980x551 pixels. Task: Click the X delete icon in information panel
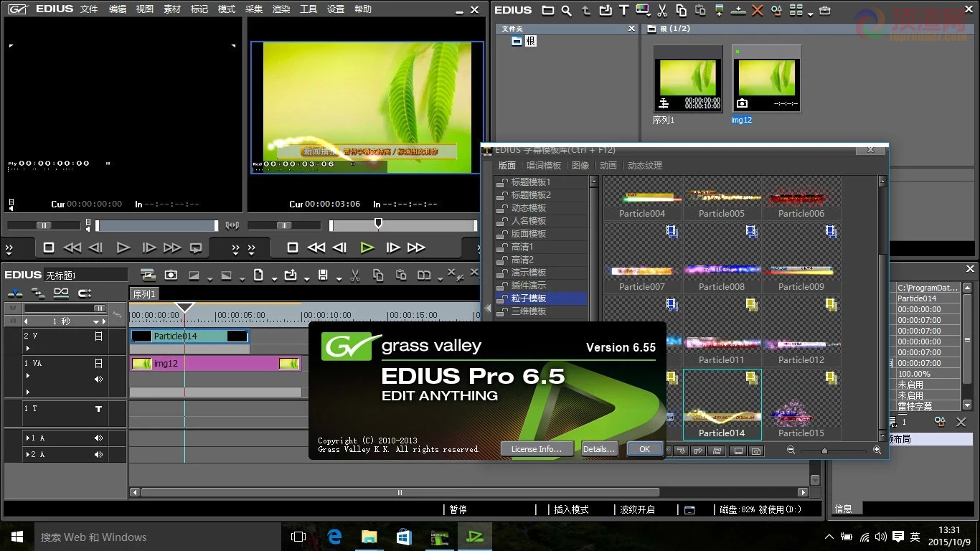point(961,422)
